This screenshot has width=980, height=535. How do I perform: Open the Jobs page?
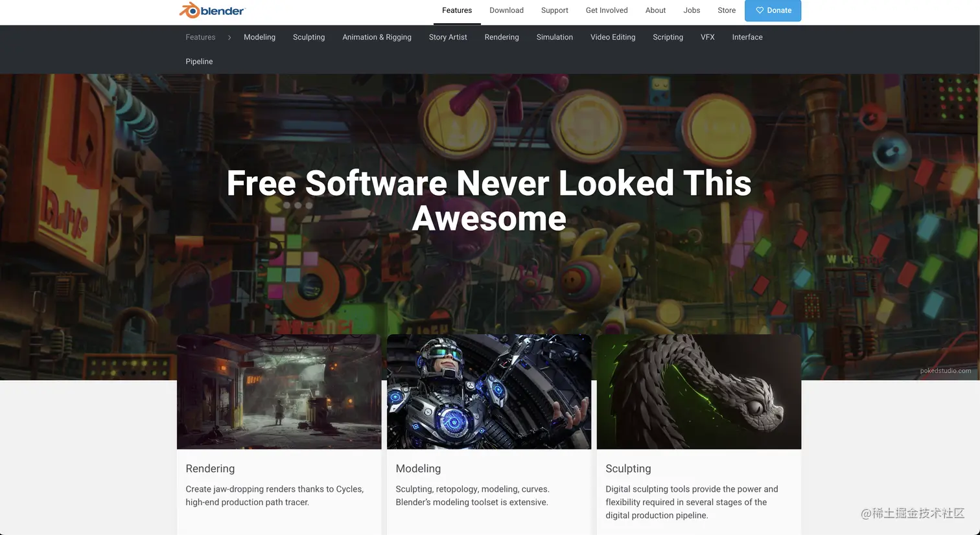pyautogui.click(x=692, y=10)
